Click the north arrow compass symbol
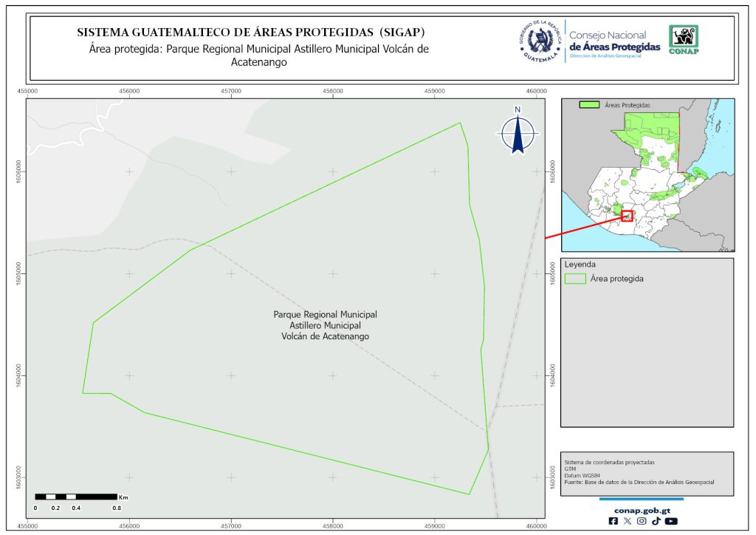 click(x=518, y=132)
